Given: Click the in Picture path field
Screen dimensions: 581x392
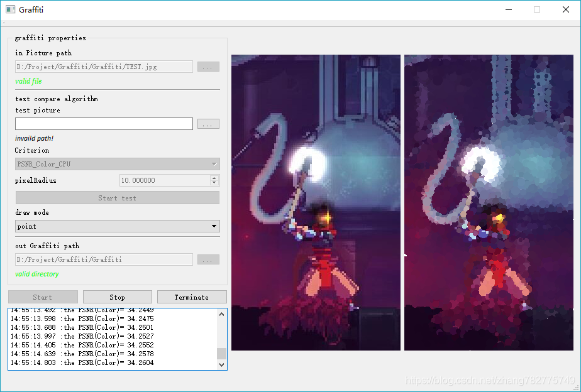Looking at the screenshot, I should click(104, 67).
